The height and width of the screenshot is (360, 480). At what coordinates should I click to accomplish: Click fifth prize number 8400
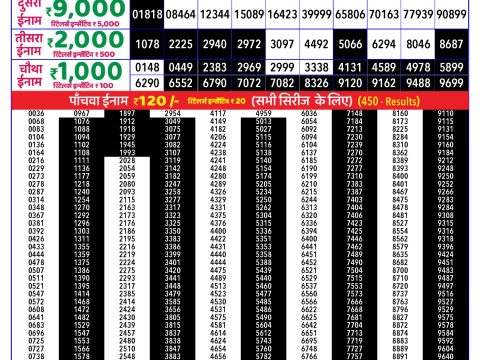tap(400, 176)
